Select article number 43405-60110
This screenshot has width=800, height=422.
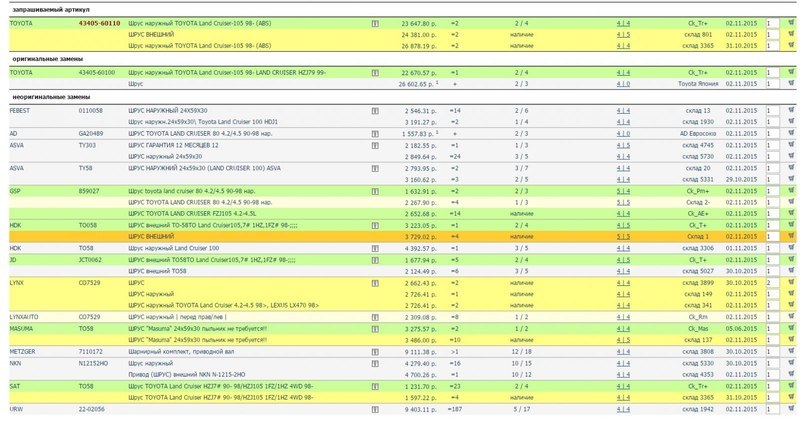[x=99, y=23]
